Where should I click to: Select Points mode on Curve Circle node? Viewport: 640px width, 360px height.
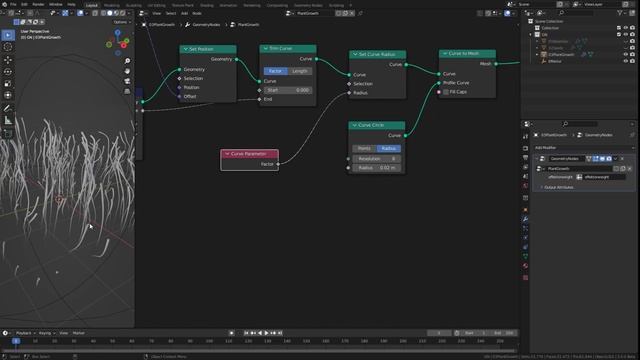(x=364, y=148)
